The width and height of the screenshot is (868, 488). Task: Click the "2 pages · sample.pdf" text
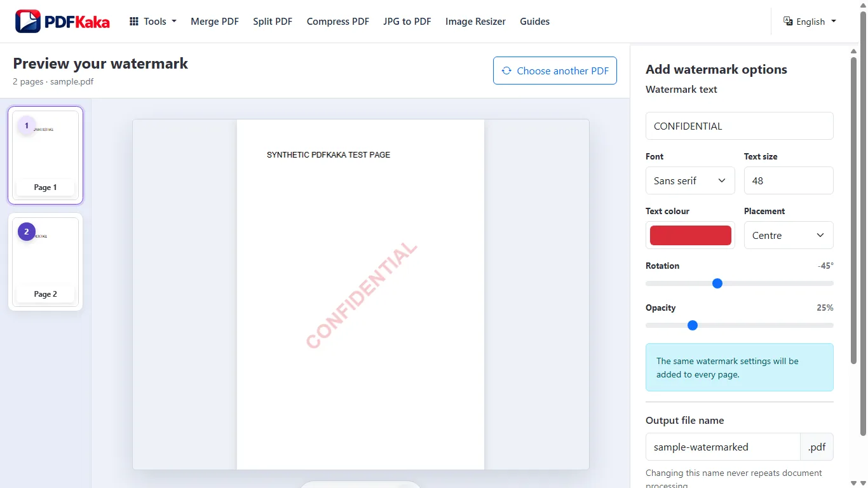pos(53,81)
